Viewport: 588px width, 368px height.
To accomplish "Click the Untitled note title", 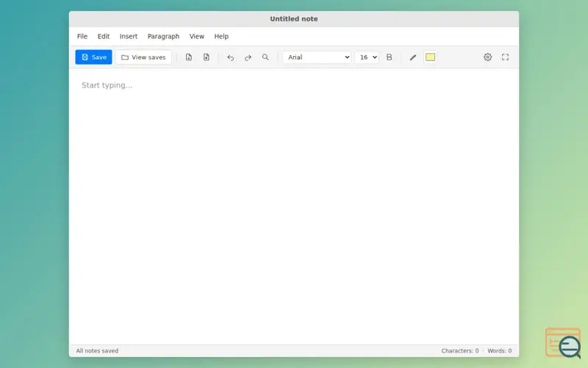I will [294, 19].
